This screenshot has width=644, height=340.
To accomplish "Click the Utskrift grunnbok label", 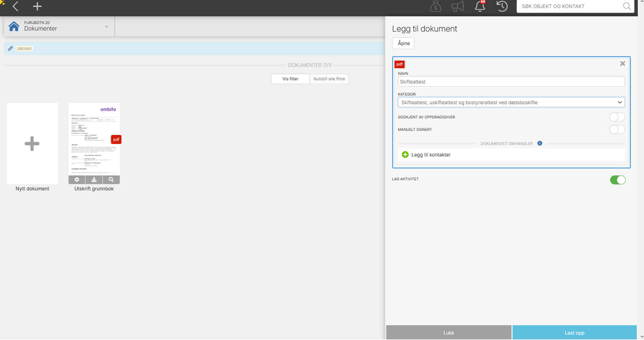I will (94, 189).
